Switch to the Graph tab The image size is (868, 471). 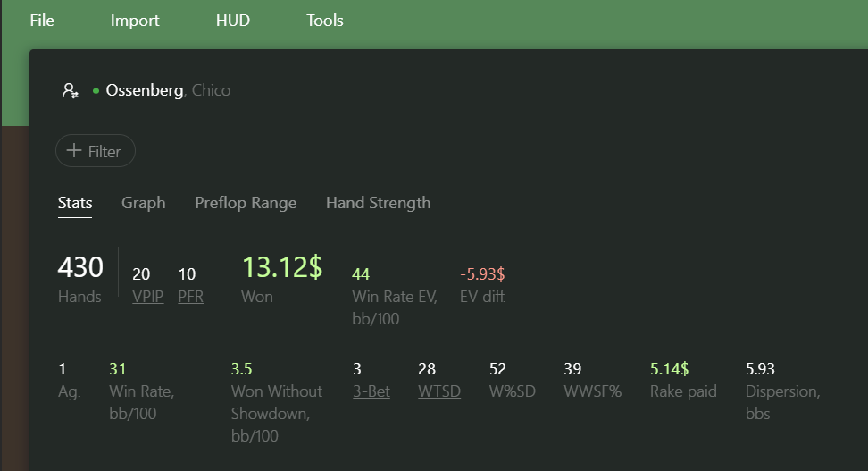pos(144,203)
